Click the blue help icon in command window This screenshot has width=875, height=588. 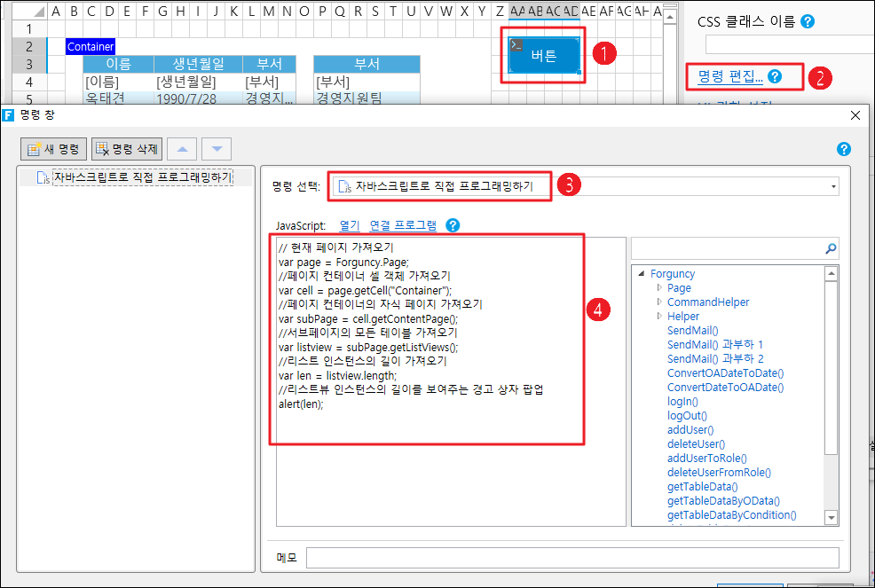[x=843, y=149]
